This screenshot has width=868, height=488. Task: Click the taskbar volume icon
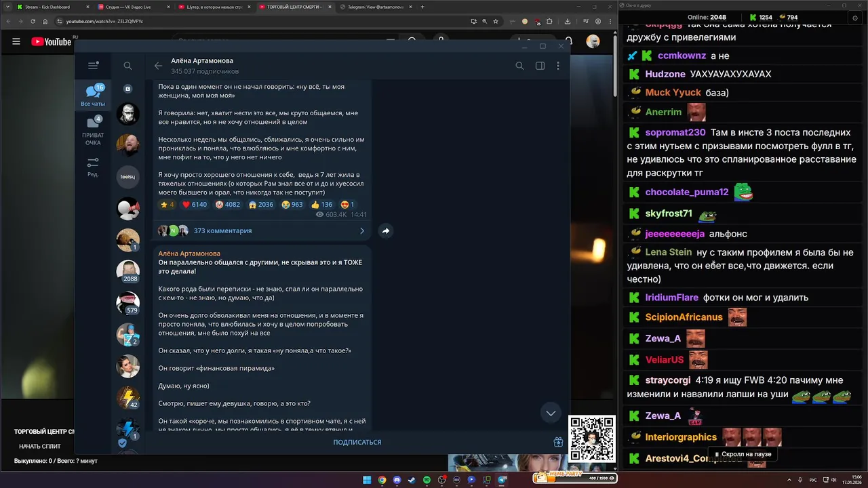pos(833,480)
